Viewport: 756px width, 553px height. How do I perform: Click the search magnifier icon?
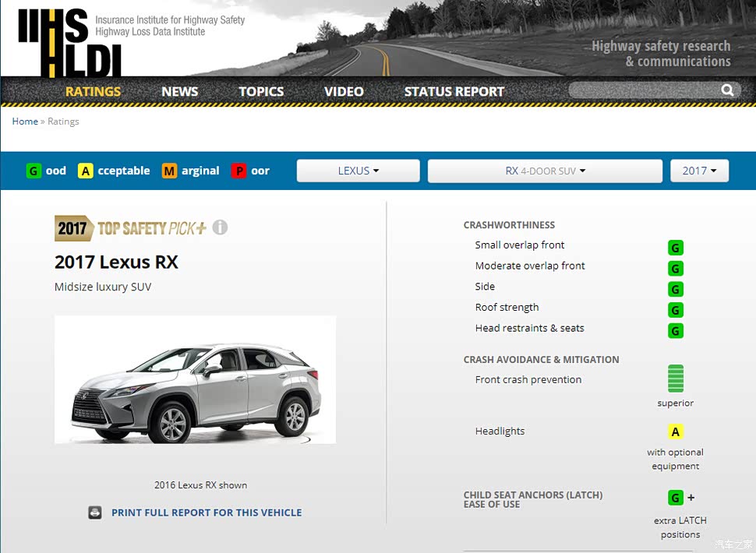coord(727,90)
